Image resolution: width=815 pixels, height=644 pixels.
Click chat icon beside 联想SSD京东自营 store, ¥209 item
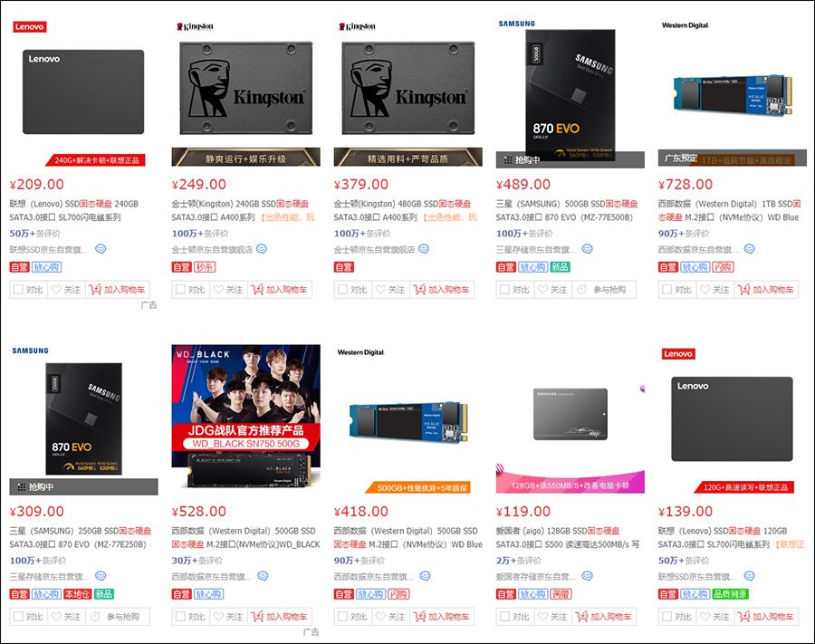pos(101,249)
